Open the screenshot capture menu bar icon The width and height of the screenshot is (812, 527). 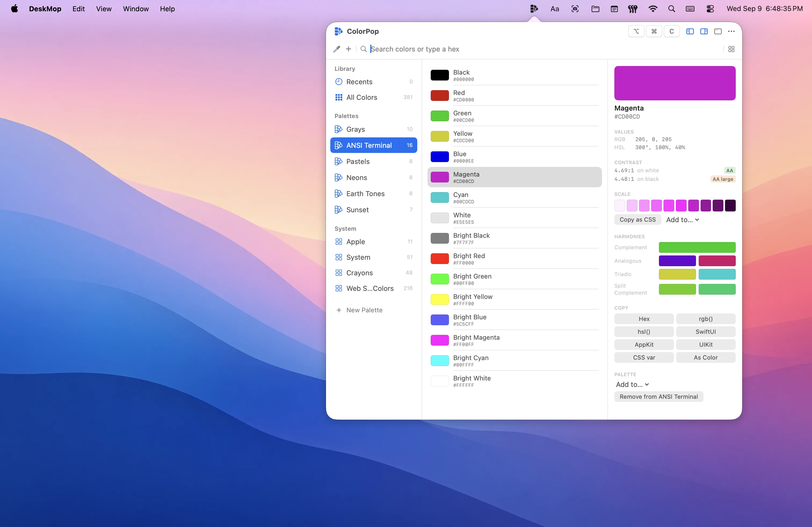coord(575,9)
